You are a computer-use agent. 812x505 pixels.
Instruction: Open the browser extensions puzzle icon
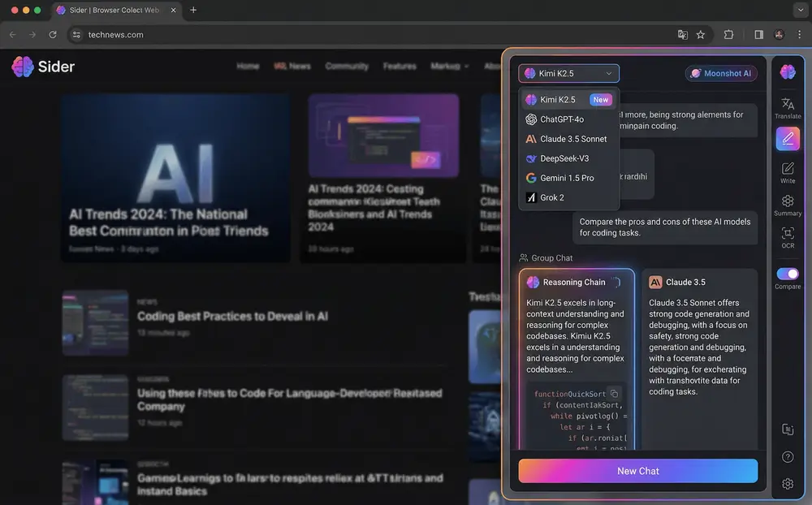(728, 35)
